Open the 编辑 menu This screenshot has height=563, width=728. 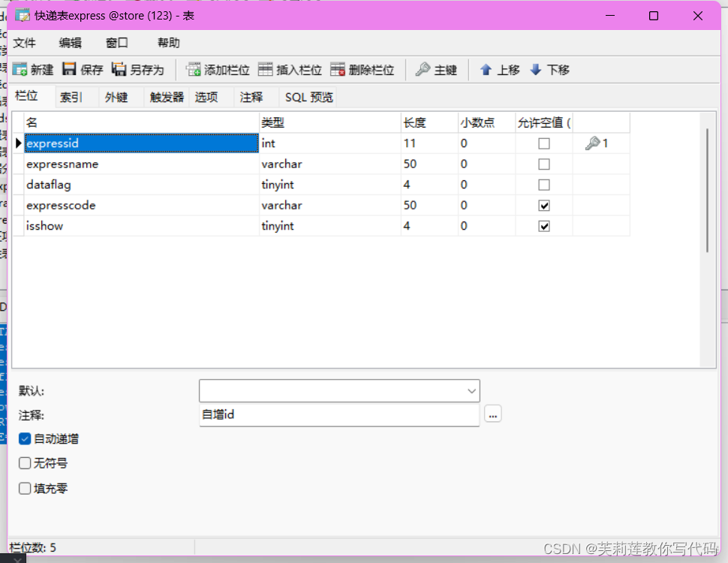pos(70,44)
